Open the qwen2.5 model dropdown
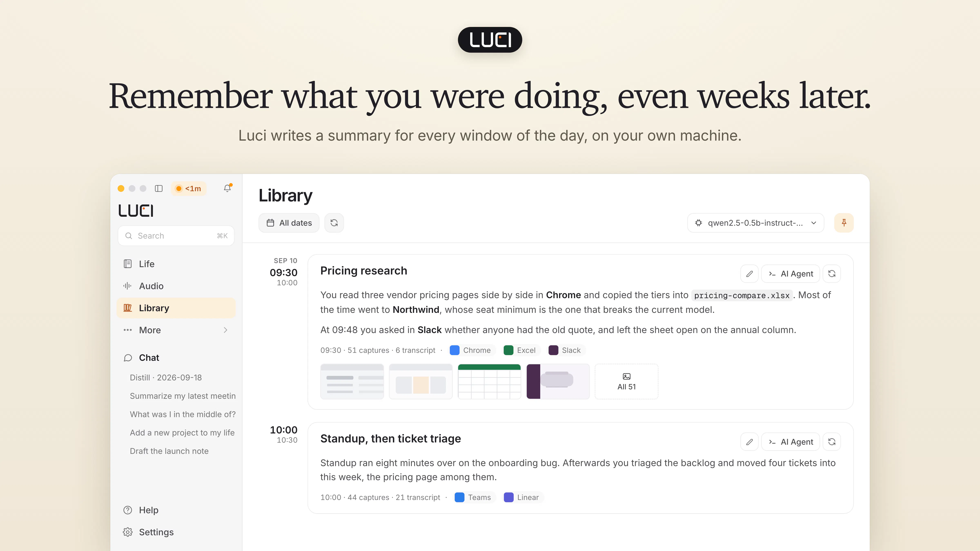Screen dimensions: 980x551 (756, 223)
